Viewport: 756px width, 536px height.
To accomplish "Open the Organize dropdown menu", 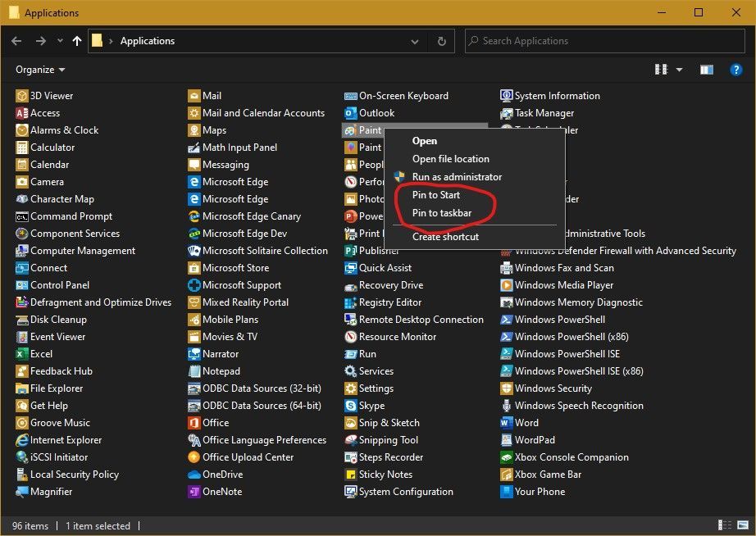I will pyautogui.click(x=40, y=70).
